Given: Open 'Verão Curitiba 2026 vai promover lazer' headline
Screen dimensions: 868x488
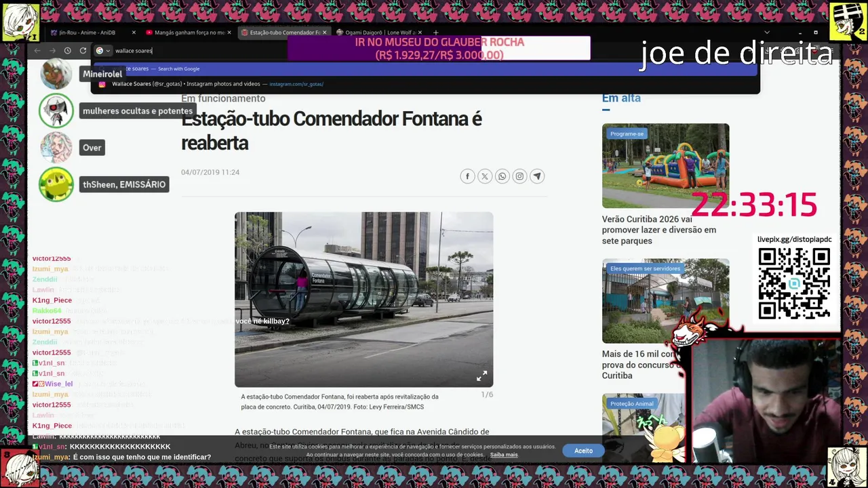Looking at the screenshot, I should tap(658, 230).
